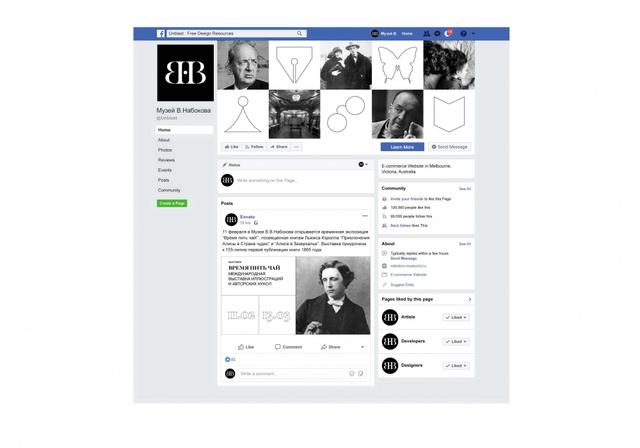The height and width of the screenshot is (448, 640).
Task: Open notifications bell with red badge
Action: (448, 33)
